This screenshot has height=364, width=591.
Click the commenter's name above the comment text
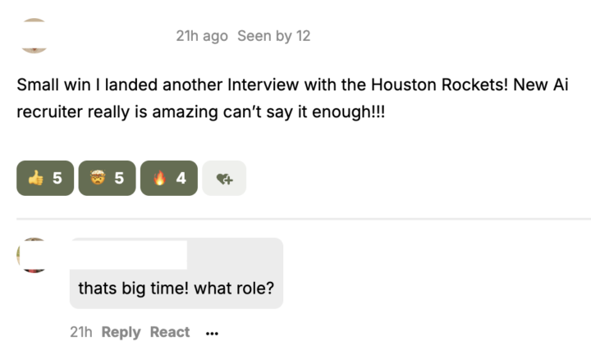pos(129,253)
